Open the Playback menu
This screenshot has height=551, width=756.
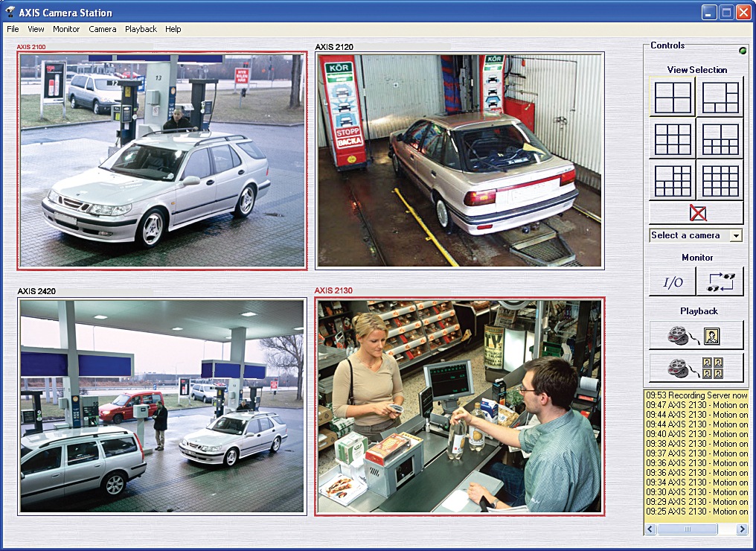(141, 29)
